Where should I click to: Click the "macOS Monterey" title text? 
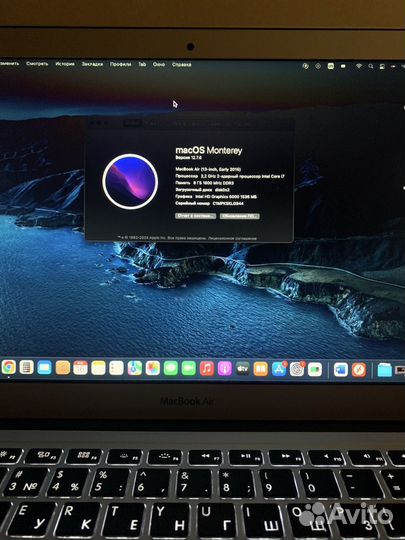point(209,150)
